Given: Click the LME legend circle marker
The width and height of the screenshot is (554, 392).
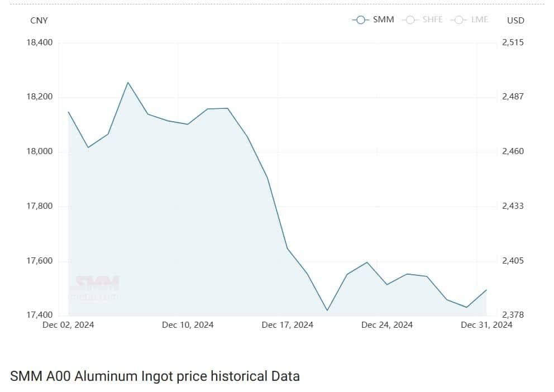Looking at the screenshot, I should tap(459, 20).
